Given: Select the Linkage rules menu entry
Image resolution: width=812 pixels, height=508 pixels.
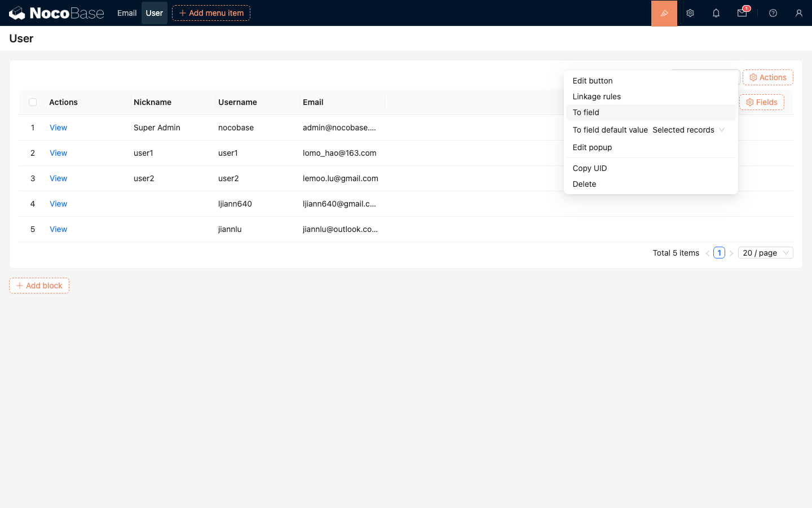Looking at the screenshot, I should tap(597, 97).
